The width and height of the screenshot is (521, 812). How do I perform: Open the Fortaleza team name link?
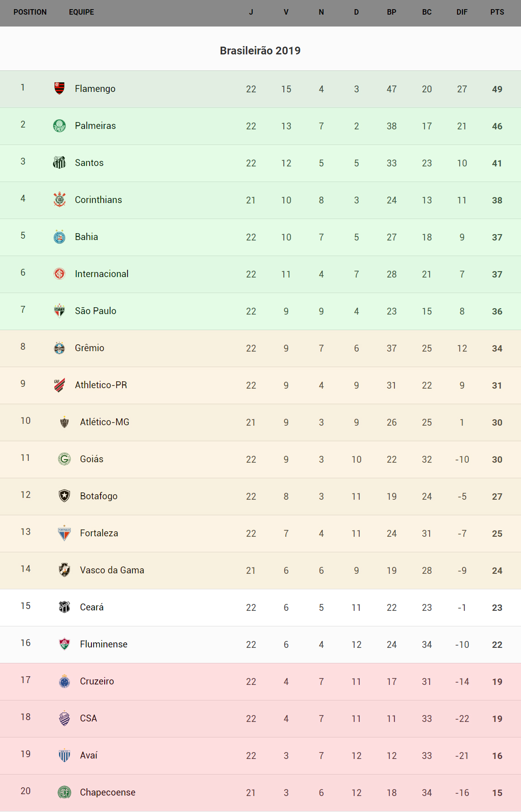point(99,533)
